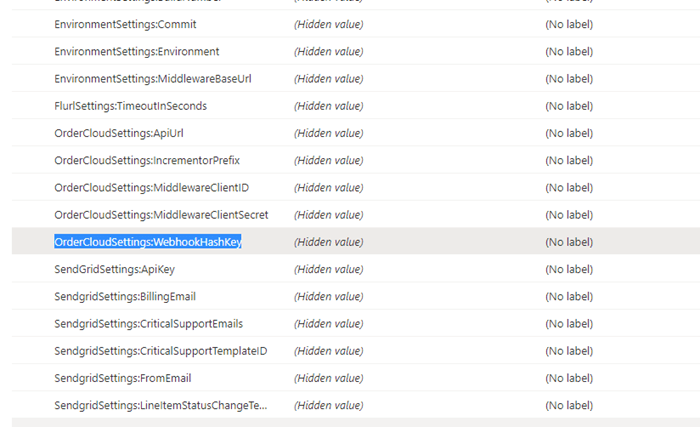Show hidden value for LineItemStatusChangeTe... row
The image size is (700, 427).
(x=329, y=406)
